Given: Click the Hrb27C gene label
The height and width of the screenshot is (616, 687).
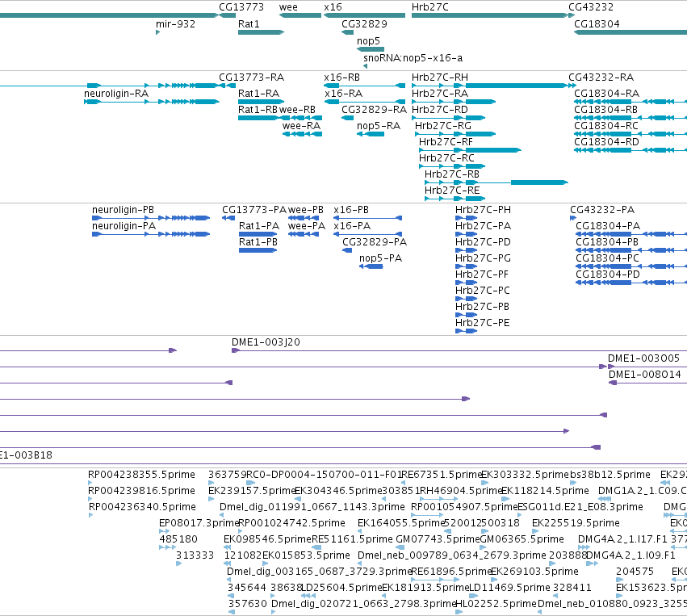Looking at the screenshot, I should [430, 7].
